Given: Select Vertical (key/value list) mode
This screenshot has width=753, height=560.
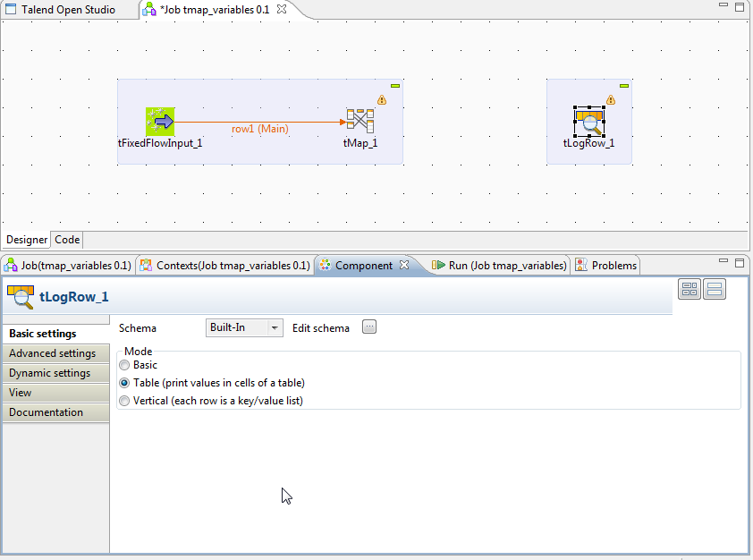Looking at the screenshot, I should (124, 401).
